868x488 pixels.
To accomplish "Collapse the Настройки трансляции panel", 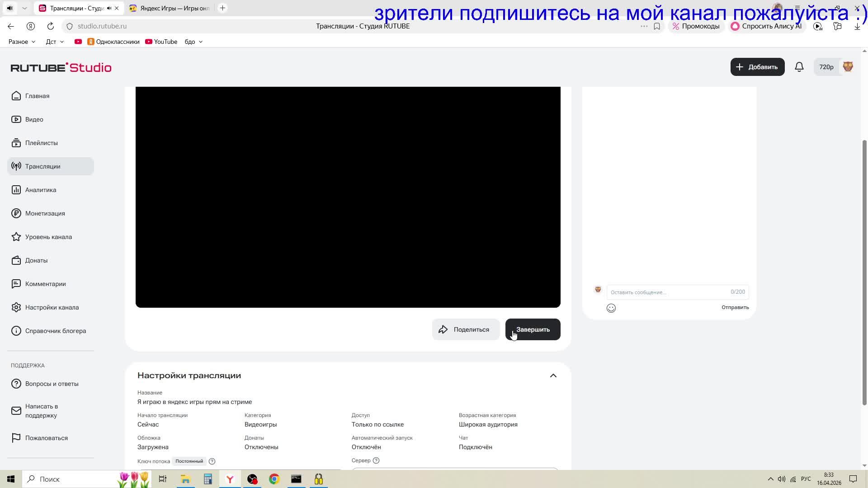I will click(553, 375).
